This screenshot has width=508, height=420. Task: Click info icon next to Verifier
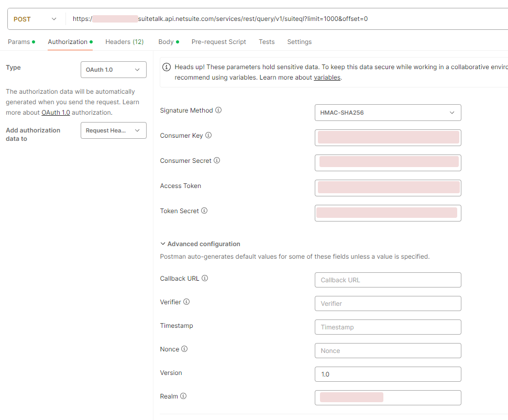(x=186, y=302)
